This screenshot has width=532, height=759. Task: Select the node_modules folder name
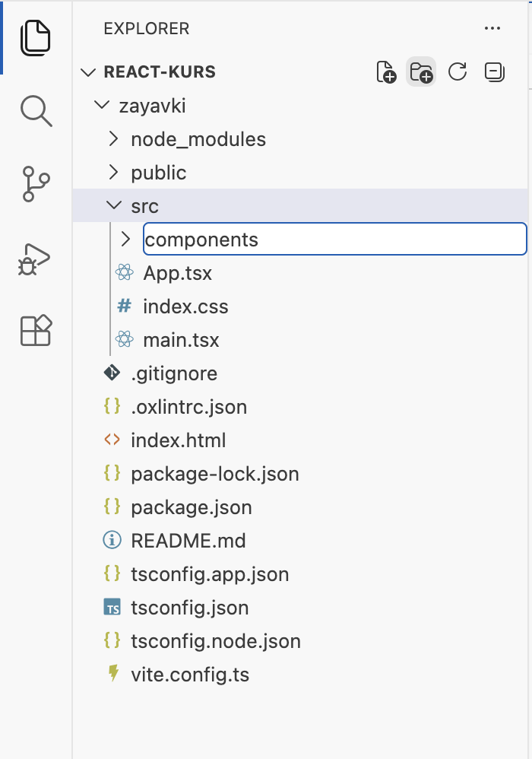pyautogui.click(x=198, y=139)
